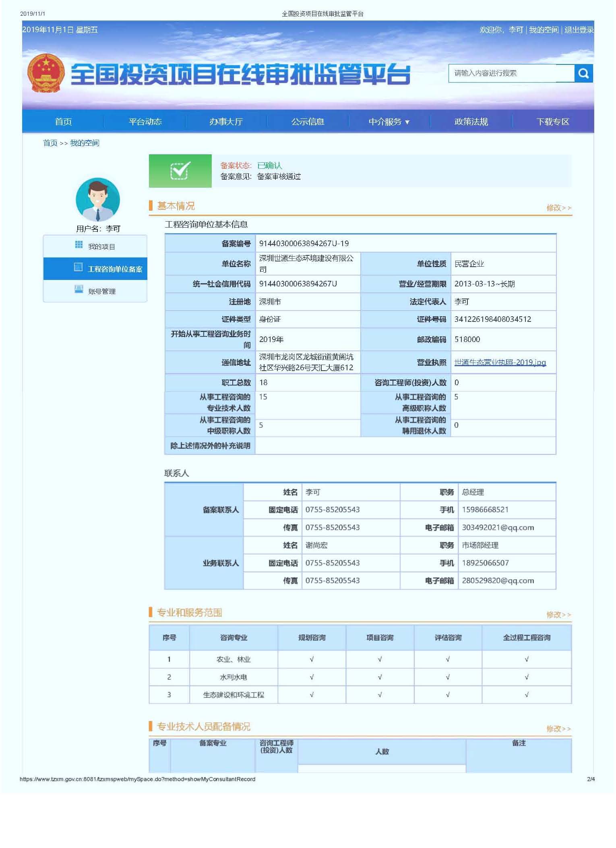Click the national emblem logo
616x848 pixels.
(45, 73)
